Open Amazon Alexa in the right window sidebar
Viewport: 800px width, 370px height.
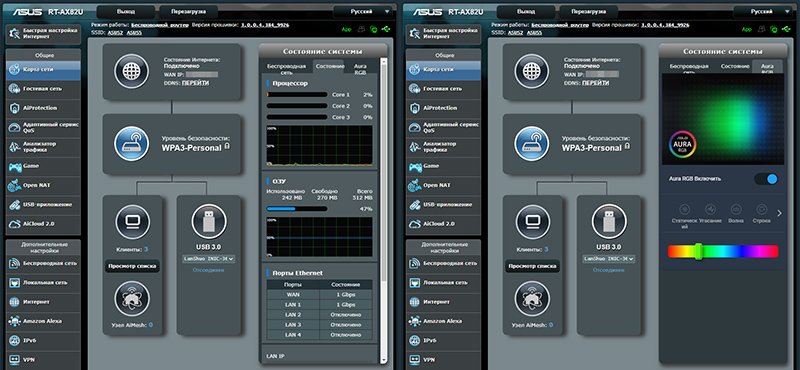[x=443, y=322]
